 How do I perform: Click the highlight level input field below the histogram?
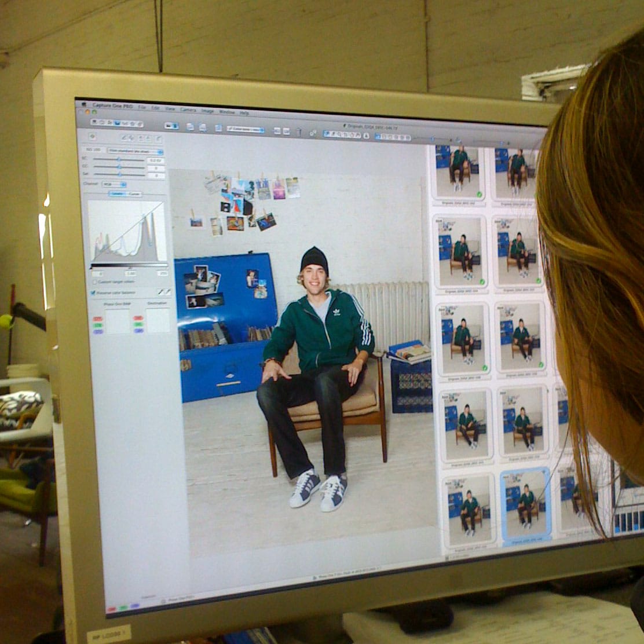[163, 273]
